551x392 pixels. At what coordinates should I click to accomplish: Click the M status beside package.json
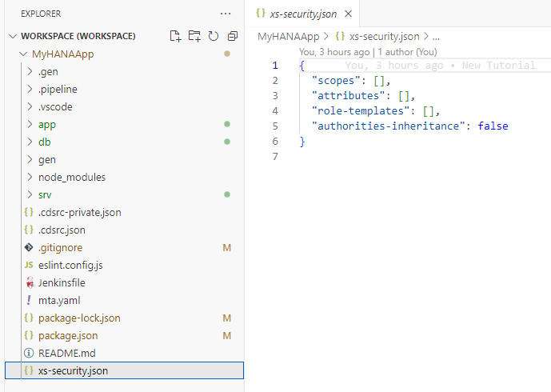click(227, 336)
